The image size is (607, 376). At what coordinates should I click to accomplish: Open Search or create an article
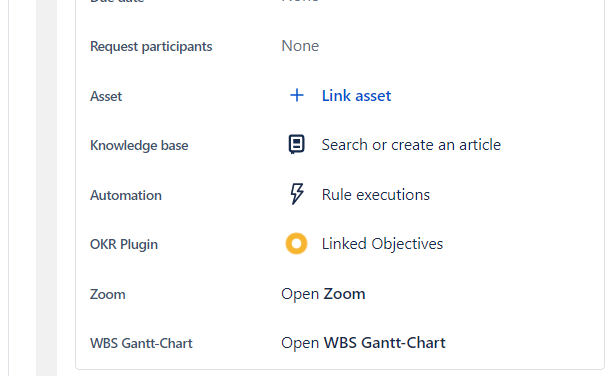(411, 145)
